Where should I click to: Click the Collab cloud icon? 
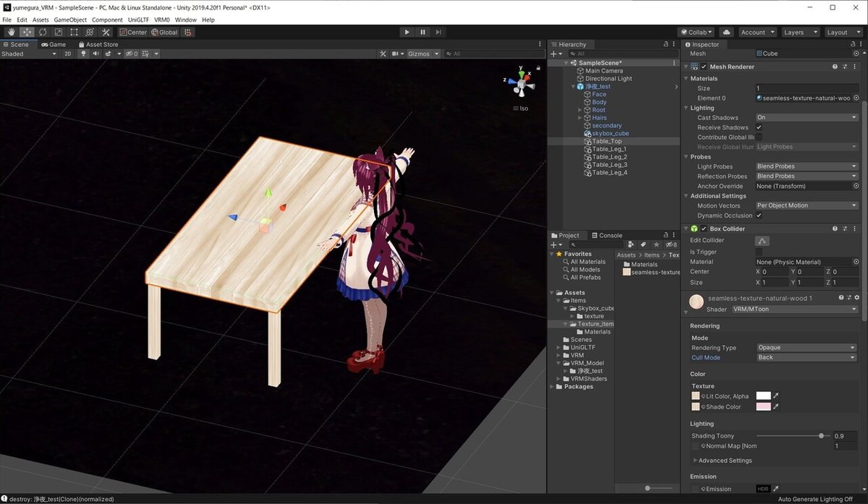point(726,32)
